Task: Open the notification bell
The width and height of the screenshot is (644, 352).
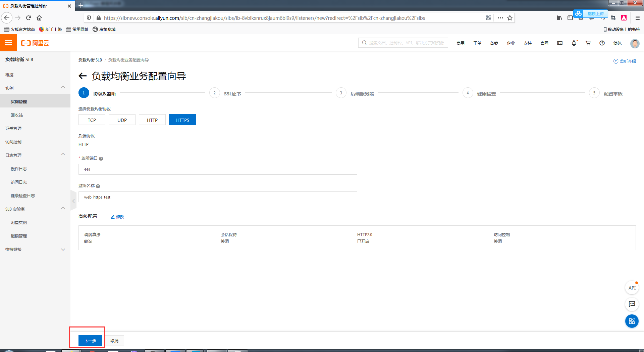Action: click(574, 43)
